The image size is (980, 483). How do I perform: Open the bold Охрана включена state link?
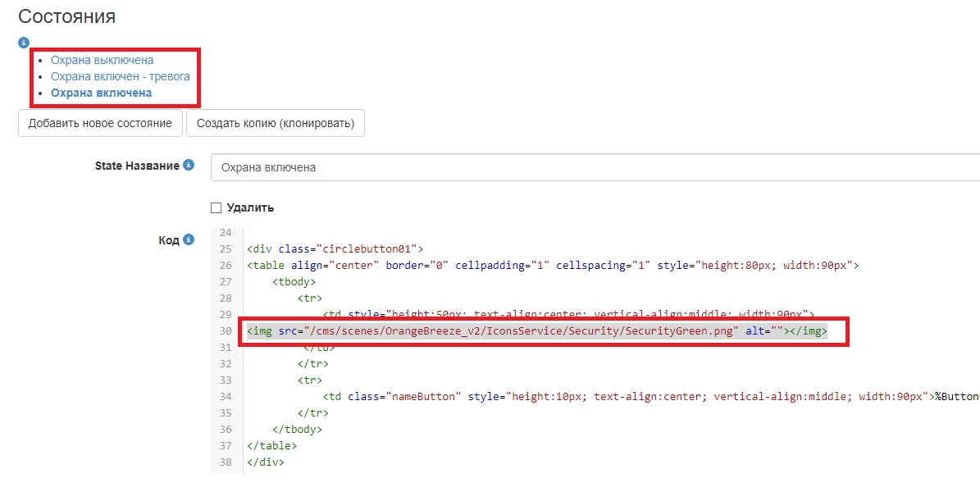coord(101,93)
